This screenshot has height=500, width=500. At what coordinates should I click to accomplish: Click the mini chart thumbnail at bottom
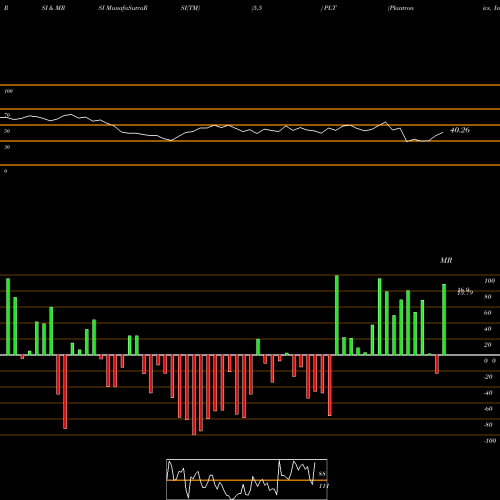247,479
